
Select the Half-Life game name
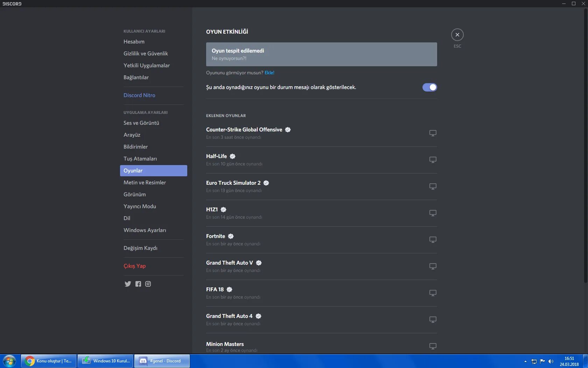[x=216, y=156]
